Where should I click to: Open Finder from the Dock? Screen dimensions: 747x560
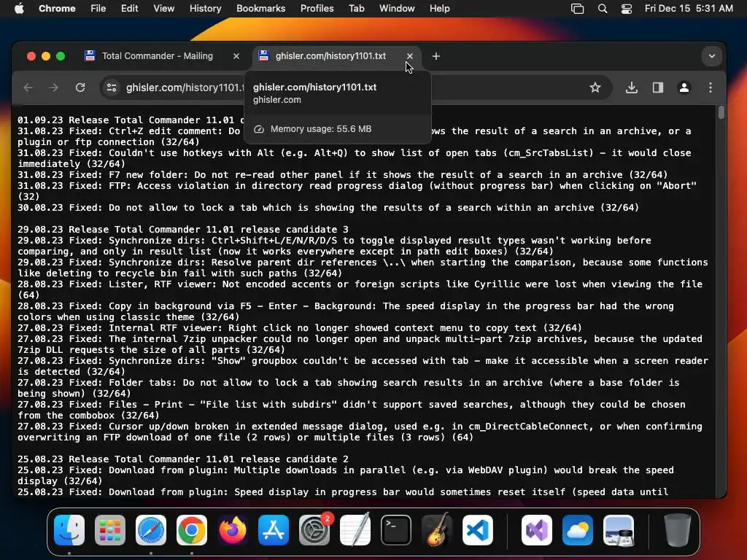[x=69, y=530]
